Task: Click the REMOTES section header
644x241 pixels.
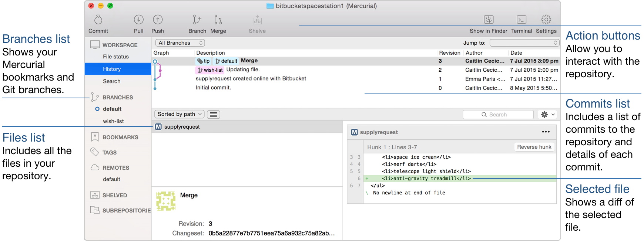Action: (x=116, y=168)
